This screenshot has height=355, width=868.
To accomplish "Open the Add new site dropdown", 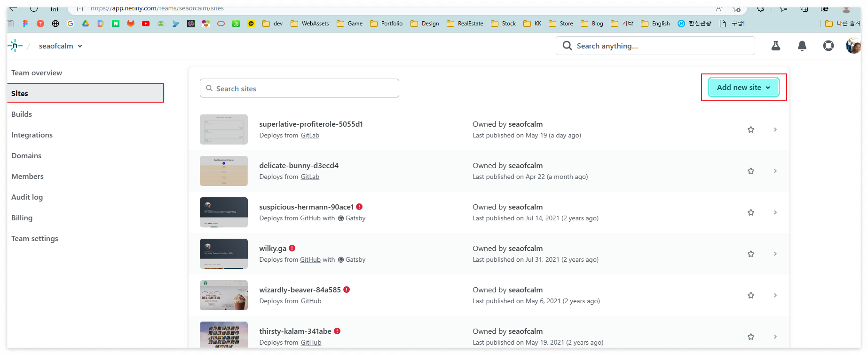I will coord(743,88).
